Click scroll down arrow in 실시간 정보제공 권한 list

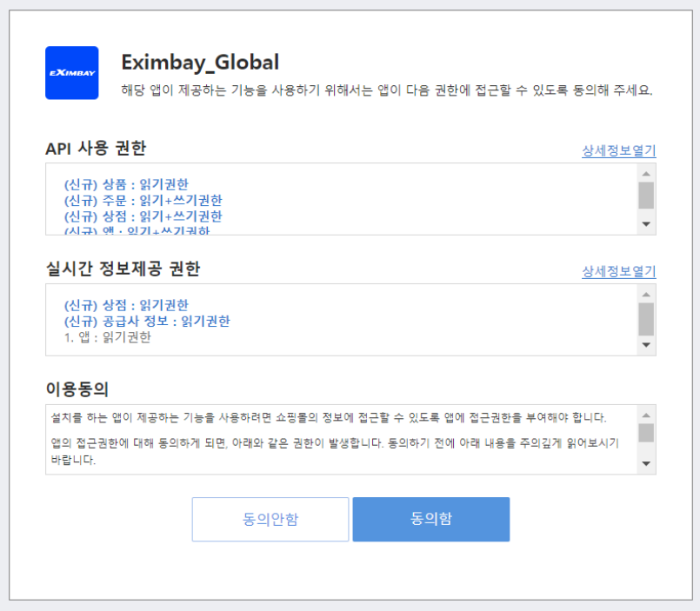646,345
